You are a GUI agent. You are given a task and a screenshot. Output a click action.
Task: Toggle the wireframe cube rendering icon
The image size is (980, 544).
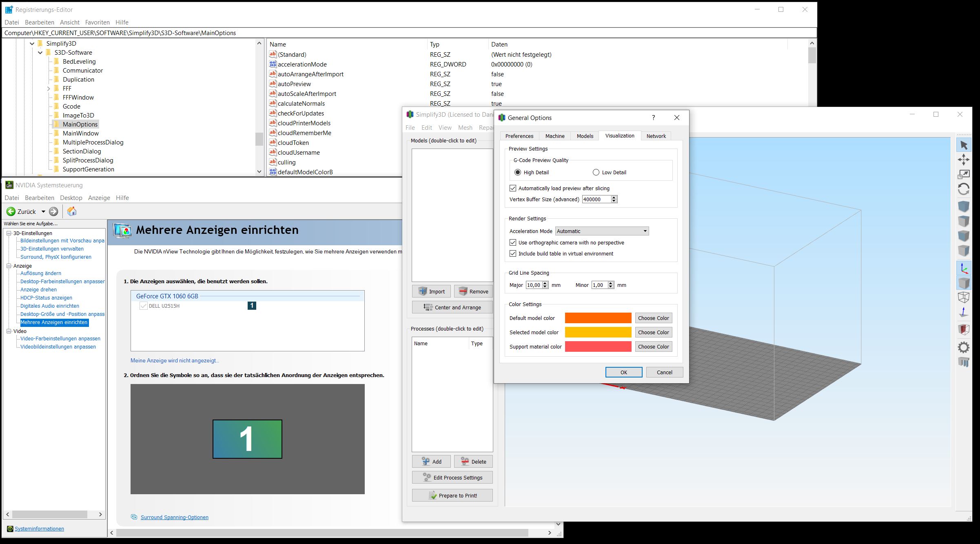(x=964, y=298)
